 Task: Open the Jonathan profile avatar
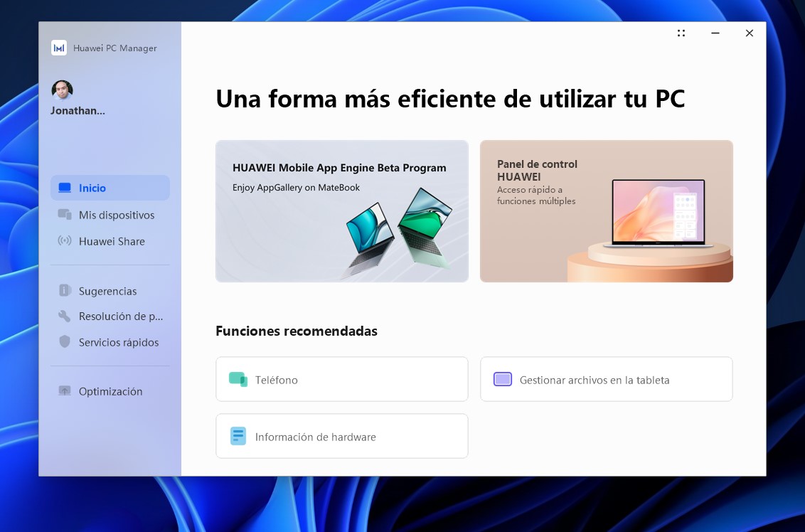[62, 90]
